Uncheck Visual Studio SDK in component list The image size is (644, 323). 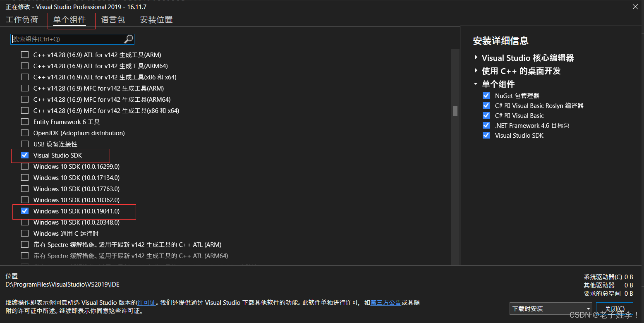pyautogui.click(x=25, y=155)
